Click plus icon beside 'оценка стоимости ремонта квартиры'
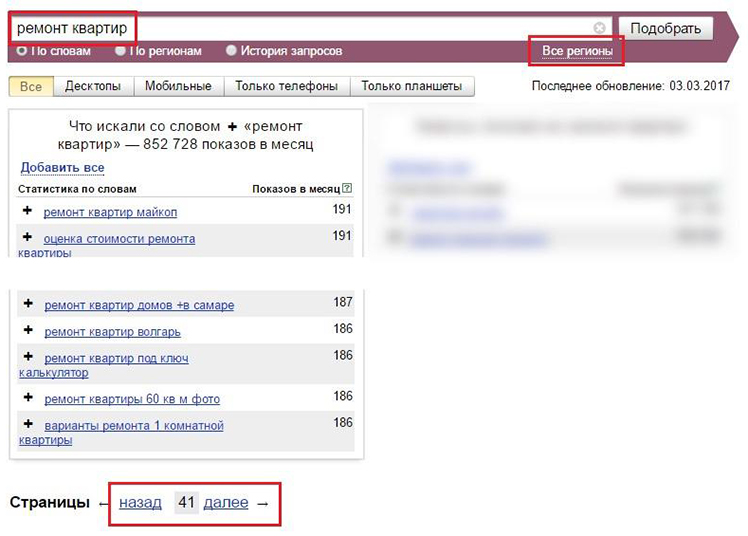Viewport: 748px width, 536px height. 28,238
